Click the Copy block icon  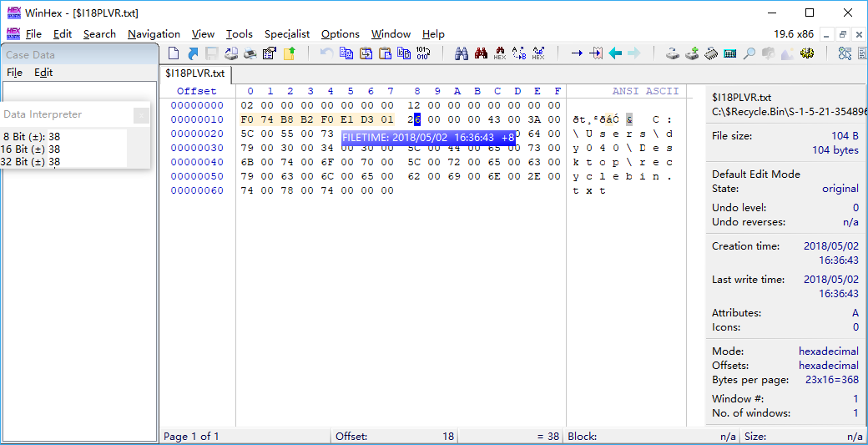(346, 53)
